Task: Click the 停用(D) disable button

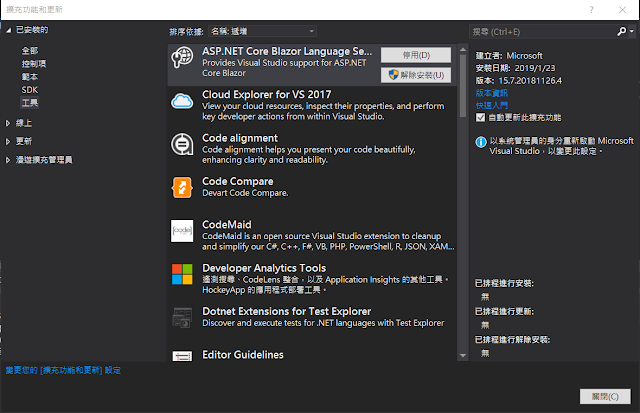Action: point(416,55)
